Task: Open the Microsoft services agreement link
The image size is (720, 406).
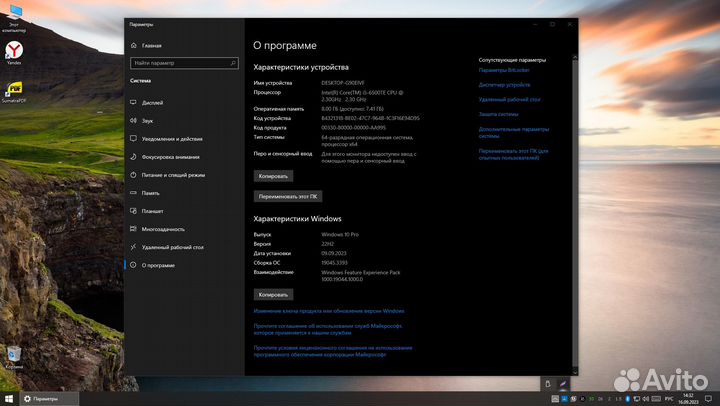Action: pyautogui.click(x=328, y=329)
